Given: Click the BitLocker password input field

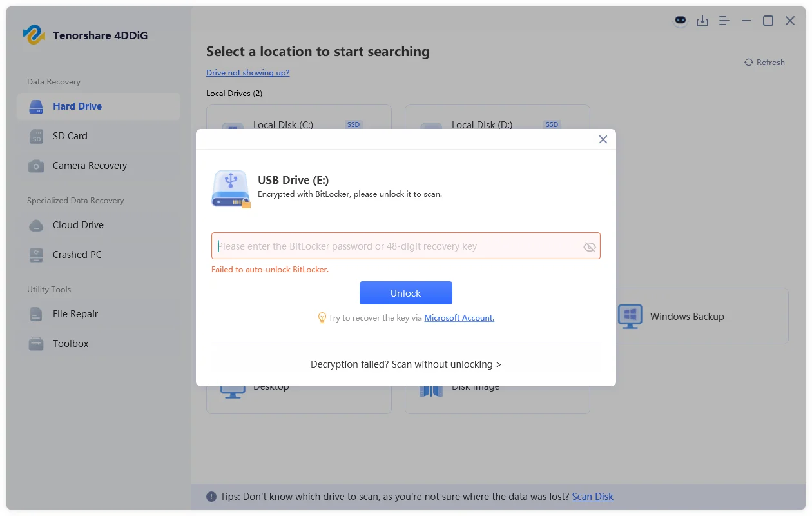Looking at the screenshot, I should point(400,246).
